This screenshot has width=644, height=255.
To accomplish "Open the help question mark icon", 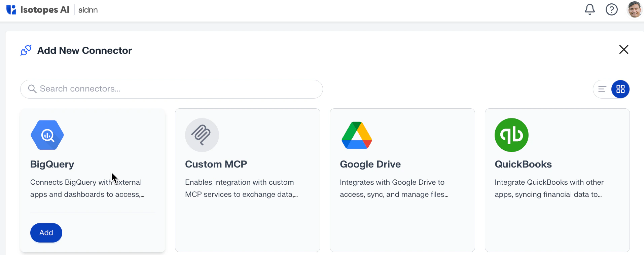I will [x=611, y=9].
